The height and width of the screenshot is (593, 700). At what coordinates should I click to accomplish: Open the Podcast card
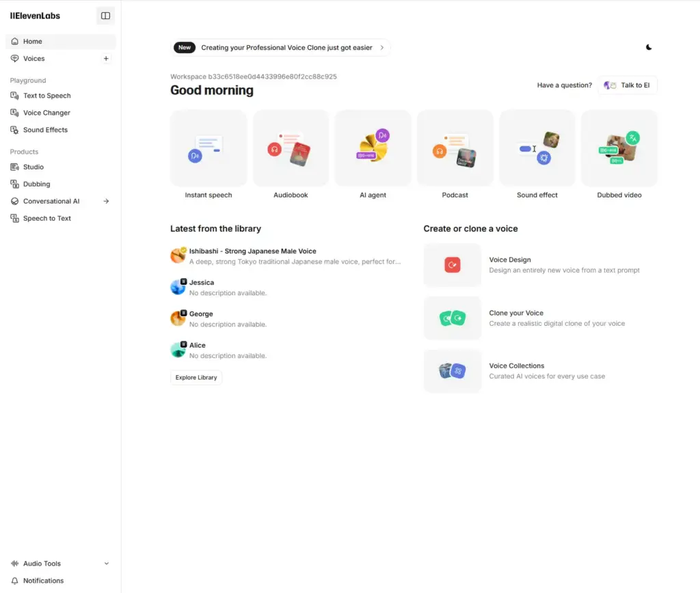tap(455, 148)
